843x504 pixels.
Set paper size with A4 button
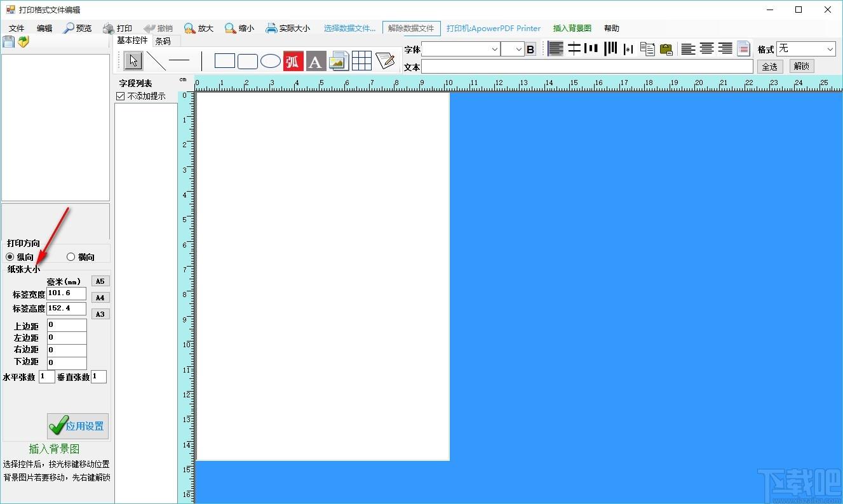(x=100, y=298)
